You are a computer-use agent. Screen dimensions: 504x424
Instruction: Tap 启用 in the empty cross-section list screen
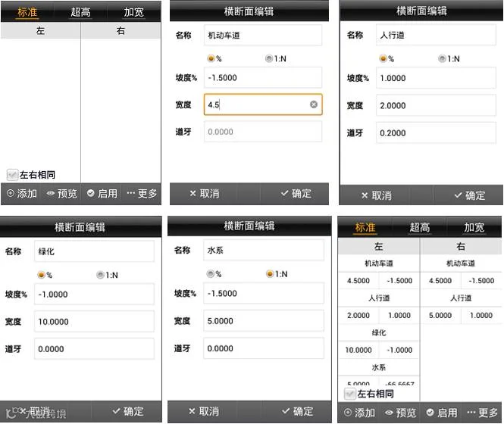pos(102,193)
